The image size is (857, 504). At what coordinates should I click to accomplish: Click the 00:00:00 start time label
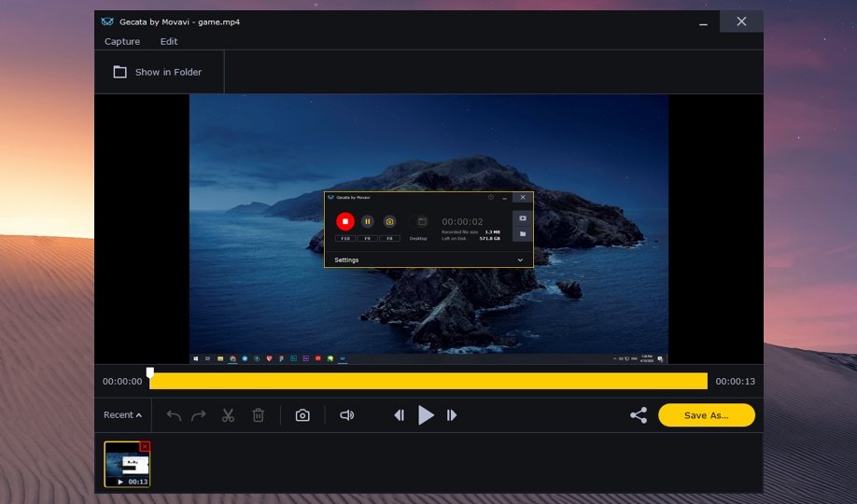click(x=122, y=382)
